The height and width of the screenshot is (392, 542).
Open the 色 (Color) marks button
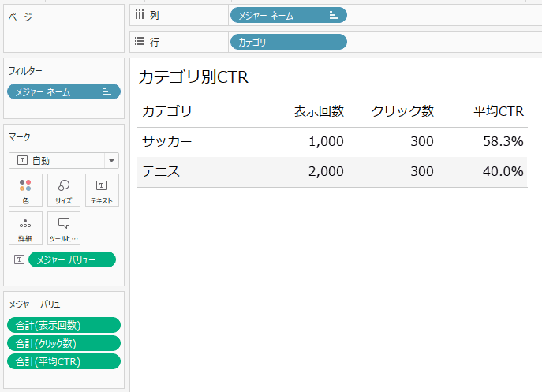[25, 190]
